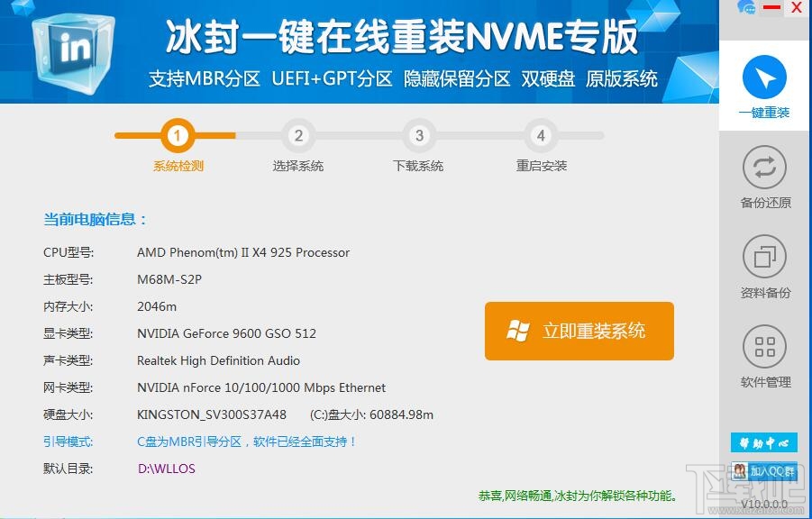Click the chat bubble icon in title bar
The image size is (812, 519).
point(746,7)
